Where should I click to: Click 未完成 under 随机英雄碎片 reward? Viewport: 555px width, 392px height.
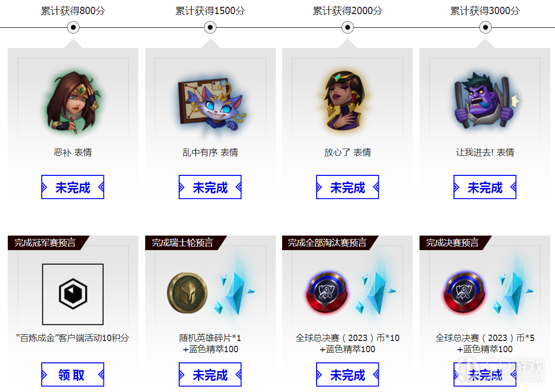click(x=210, y=375)
